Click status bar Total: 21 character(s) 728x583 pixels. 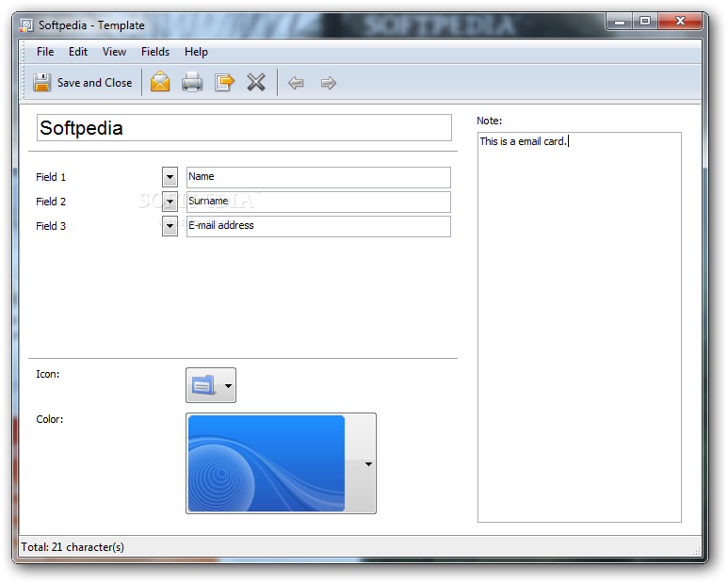73,547
